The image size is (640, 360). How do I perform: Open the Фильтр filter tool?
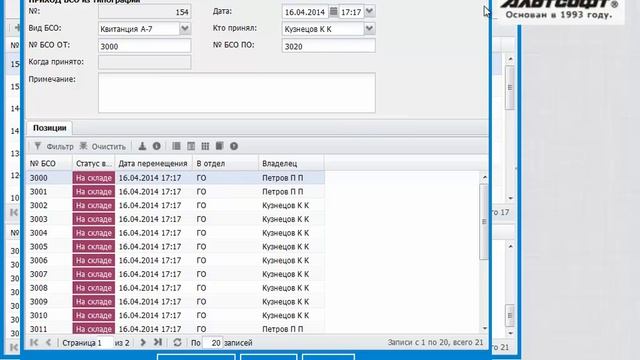[x=53, y=147]
